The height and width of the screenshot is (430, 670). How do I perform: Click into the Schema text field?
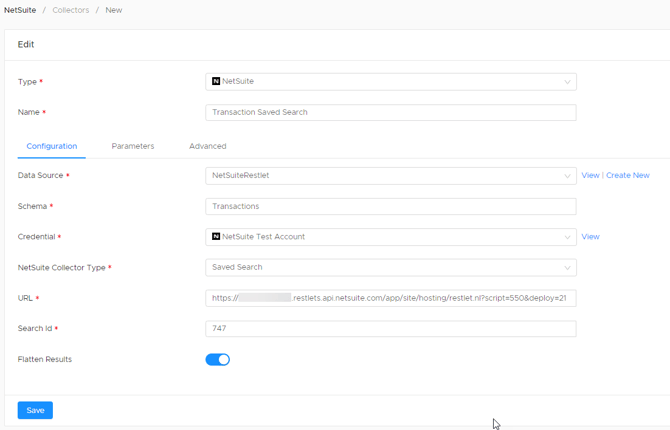tap(391, 206)
